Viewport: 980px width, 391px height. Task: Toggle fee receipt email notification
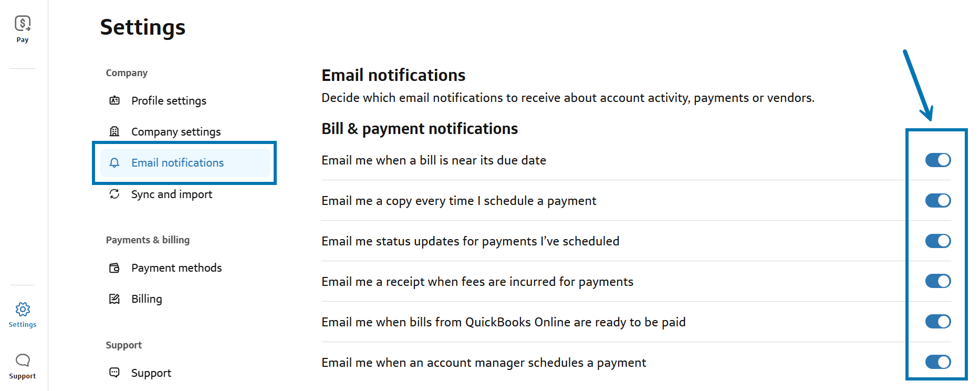(x=937, y=281)
